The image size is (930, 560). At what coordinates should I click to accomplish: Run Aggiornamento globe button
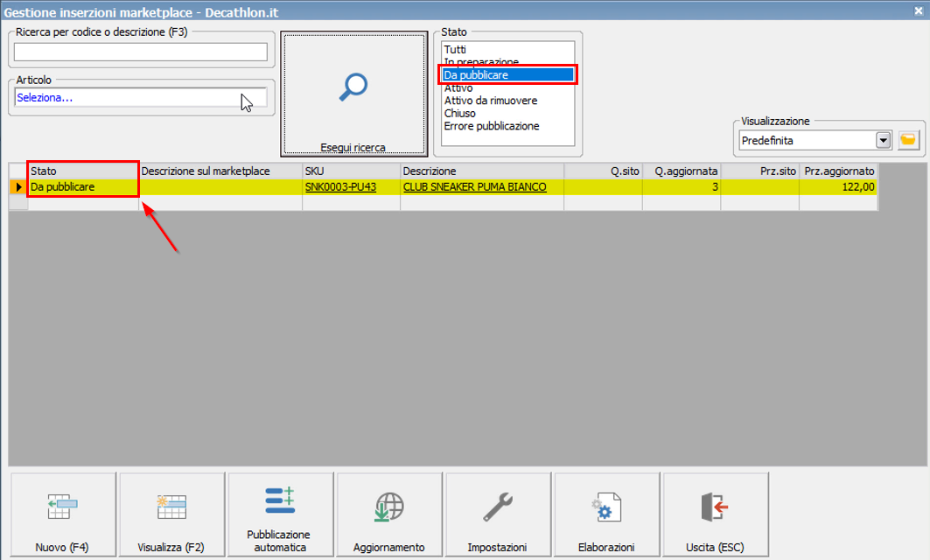(x=389, y=514)
